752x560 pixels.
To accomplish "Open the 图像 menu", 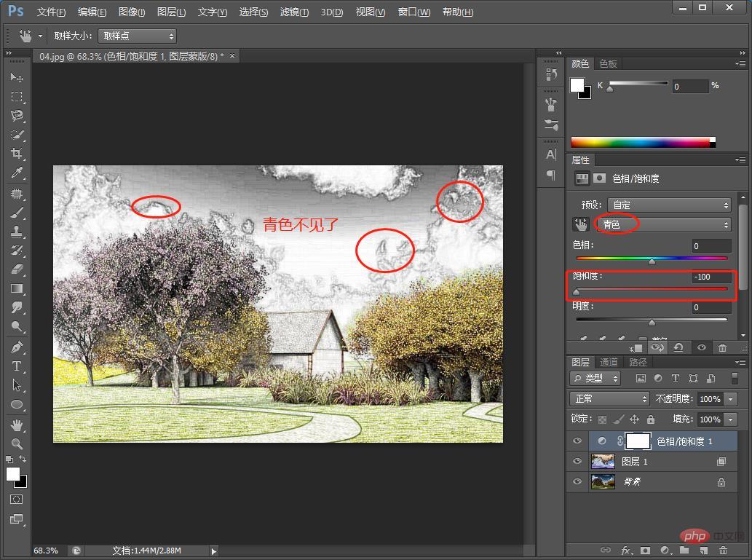I will [x=132, y=12].
